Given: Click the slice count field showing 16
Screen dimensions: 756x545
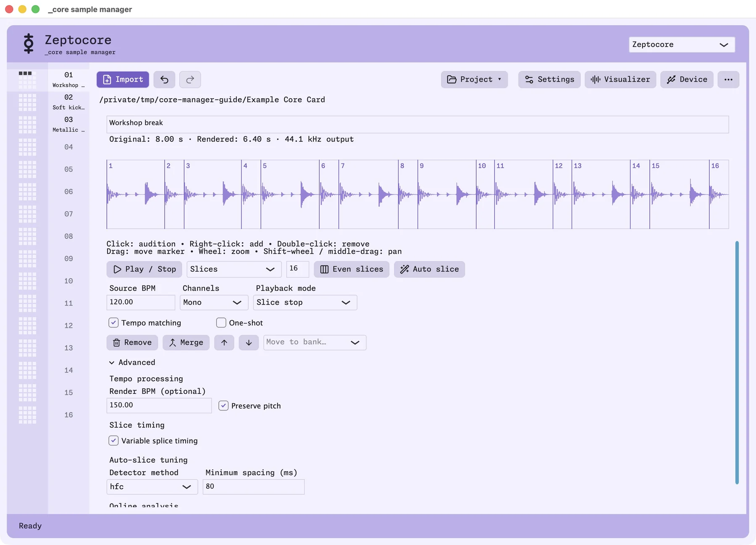Looking at the screenshot, I should 297,269.
